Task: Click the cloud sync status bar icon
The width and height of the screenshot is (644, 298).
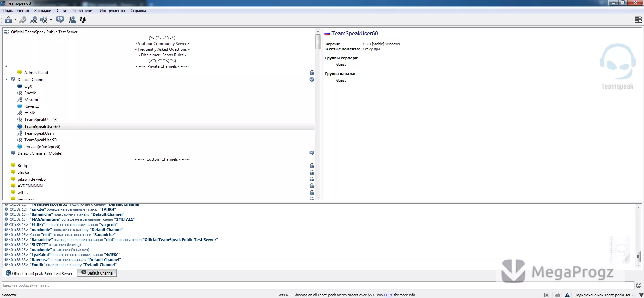Action: click(x=557, y=295)
